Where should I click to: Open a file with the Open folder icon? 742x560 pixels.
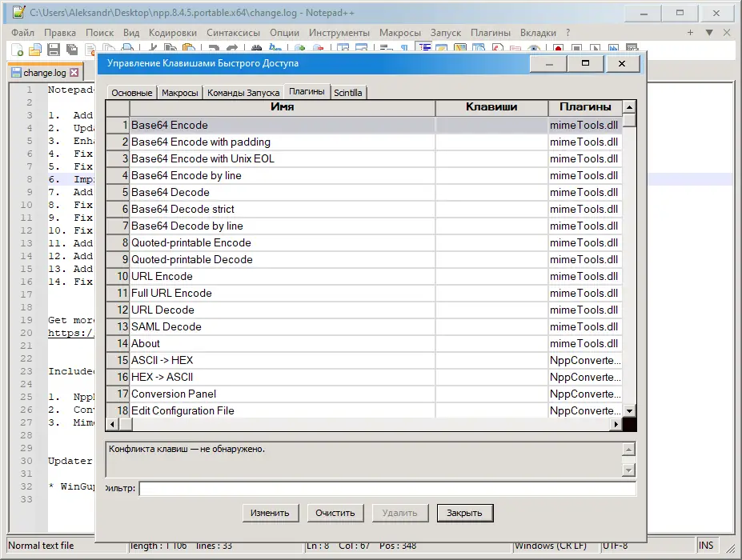(x=34, y=49)
